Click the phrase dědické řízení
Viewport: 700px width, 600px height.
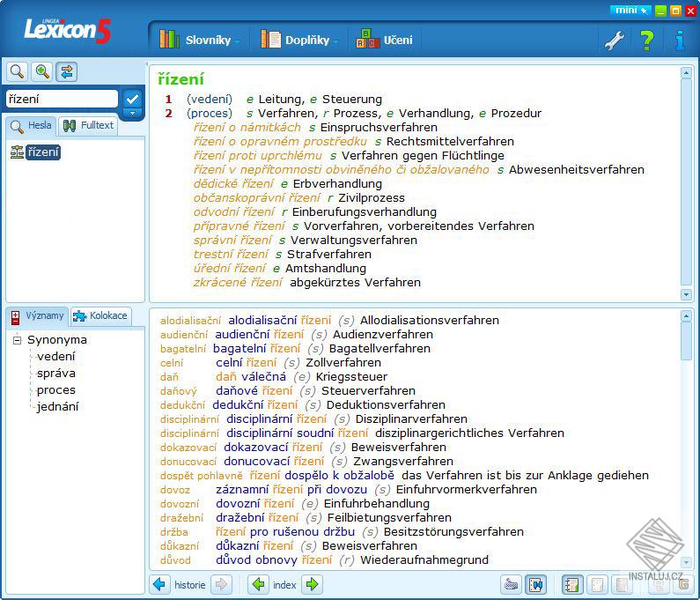coord(233,183)
